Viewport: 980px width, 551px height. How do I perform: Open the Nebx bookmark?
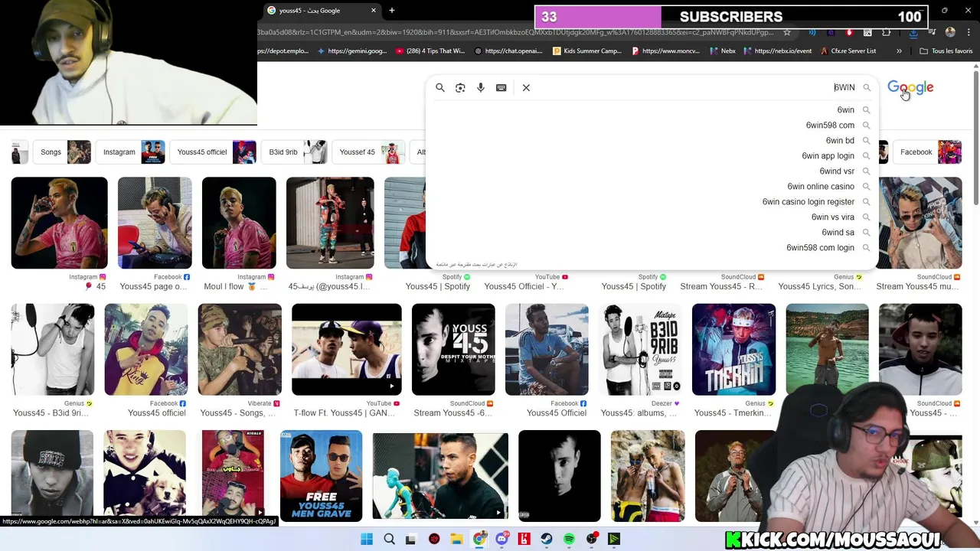(x=722, y=51)
